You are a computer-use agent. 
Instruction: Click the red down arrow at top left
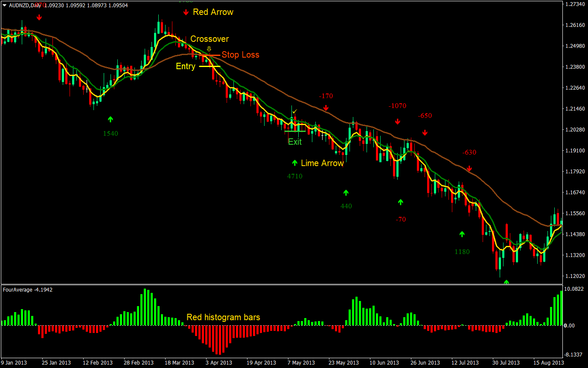coord(40,17)
